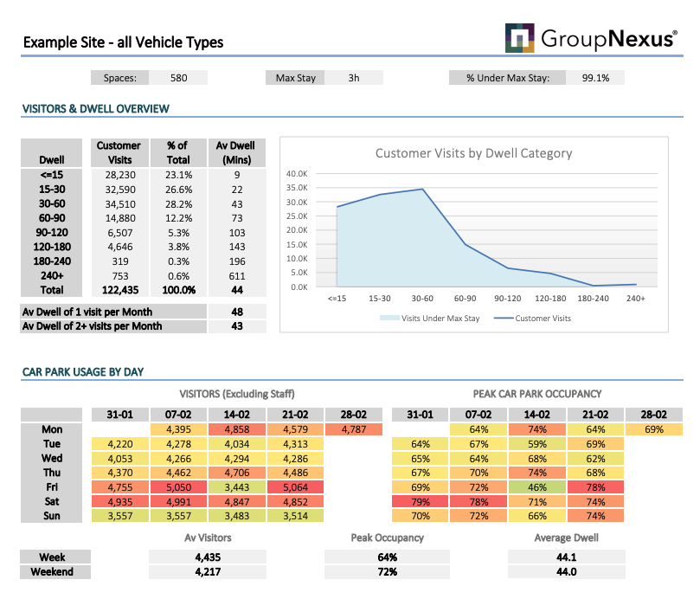The width and height of the screenshot is (700, 599).
Task: Select Wednesday visitors cell 4,053
Action: pos(120,458)
